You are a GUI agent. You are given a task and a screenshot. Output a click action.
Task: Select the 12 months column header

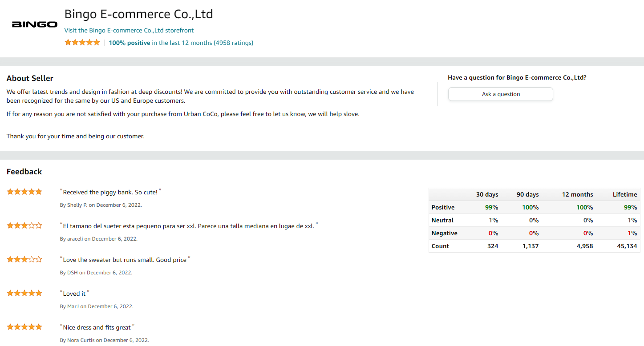coord(577,194)
